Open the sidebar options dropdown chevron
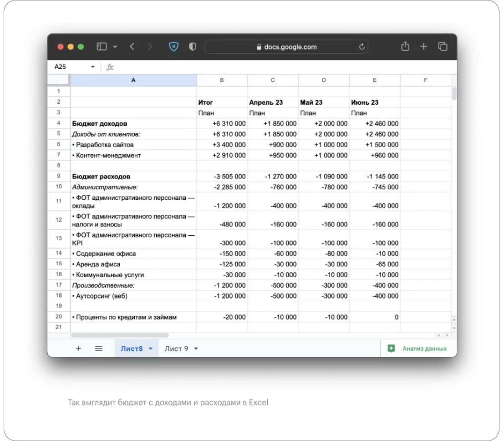504x441 pixels. (x=114, y=47)
